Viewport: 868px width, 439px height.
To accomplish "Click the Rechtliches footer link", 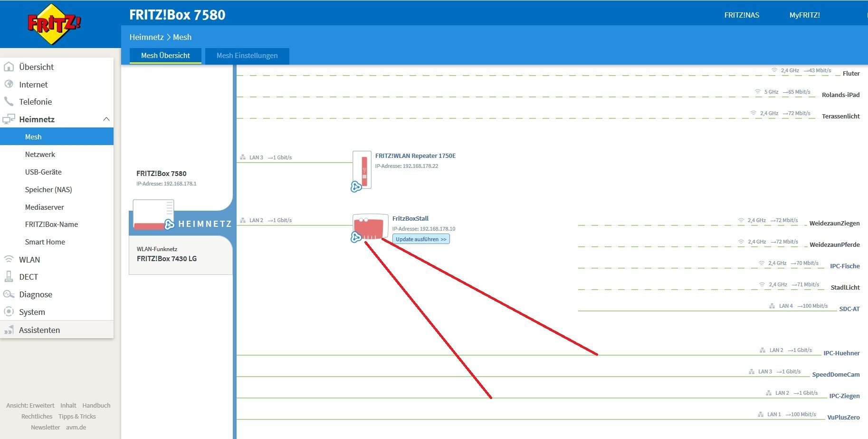I will (37, 416).
